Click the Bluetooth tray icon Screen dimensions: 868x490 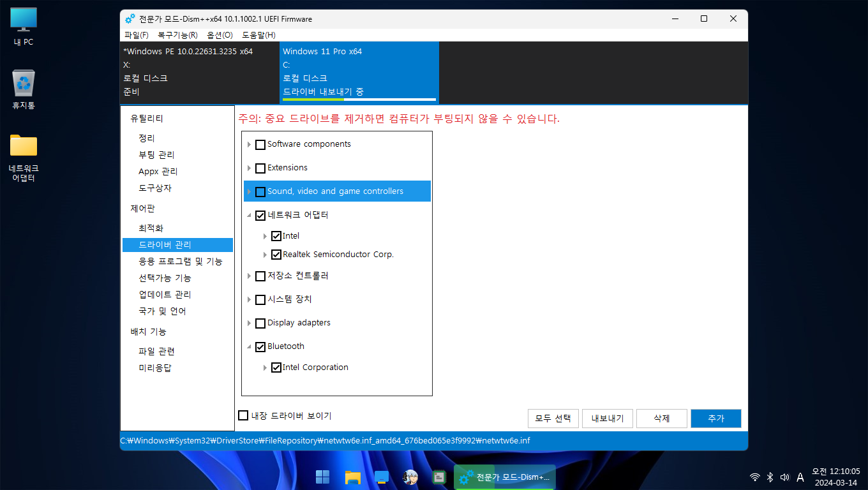point(770,477)
